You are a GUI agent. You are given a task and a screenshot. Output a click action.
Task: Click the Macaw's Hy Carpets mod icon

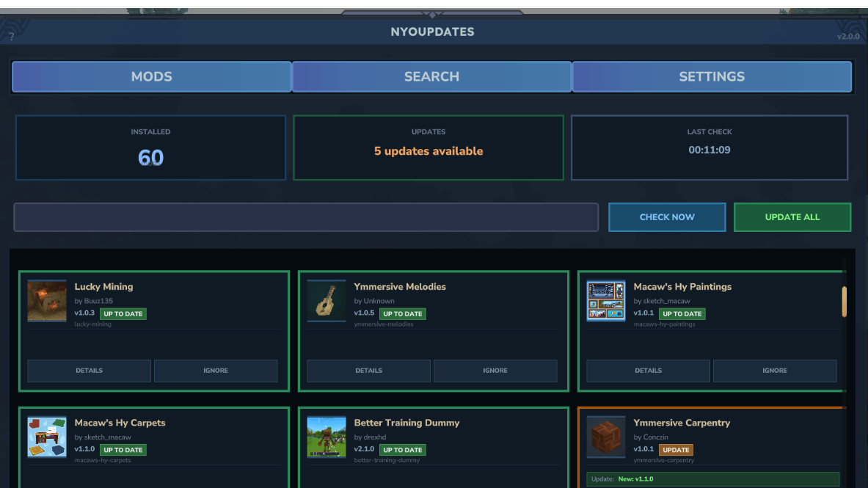(47, 437)
